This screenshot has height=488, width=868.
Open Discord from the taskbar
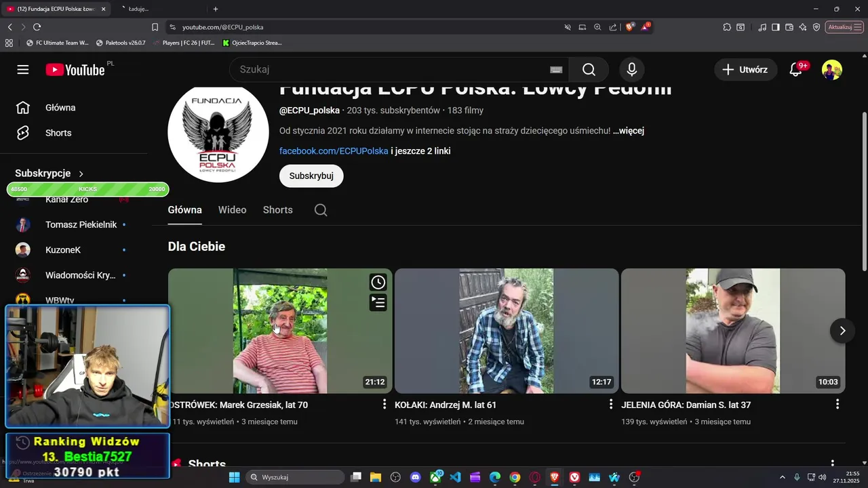416,477
